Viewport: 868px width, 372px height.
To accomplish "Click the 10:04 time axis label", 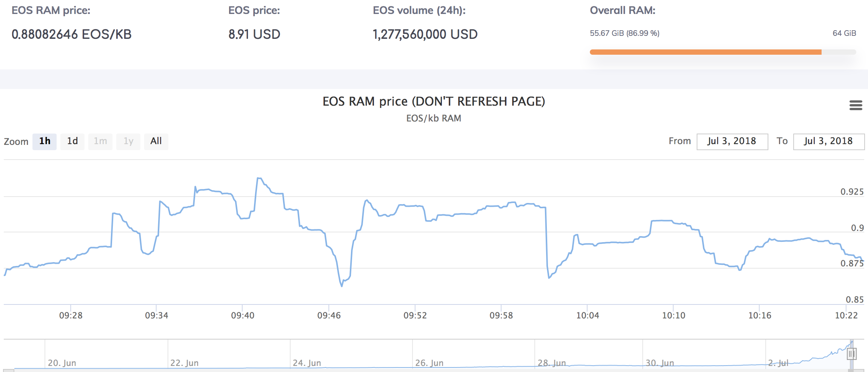I will pyautogui.click(x=588, y=315).
